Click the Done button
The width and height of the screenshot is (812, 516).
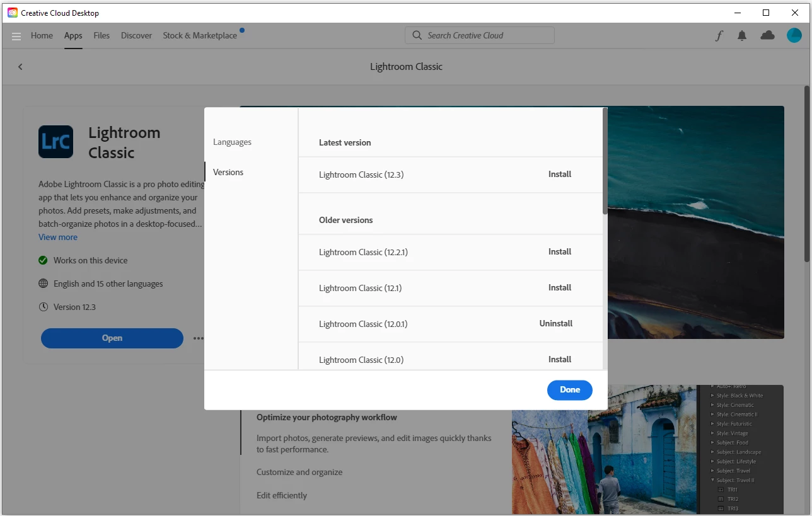click(570, 390)
